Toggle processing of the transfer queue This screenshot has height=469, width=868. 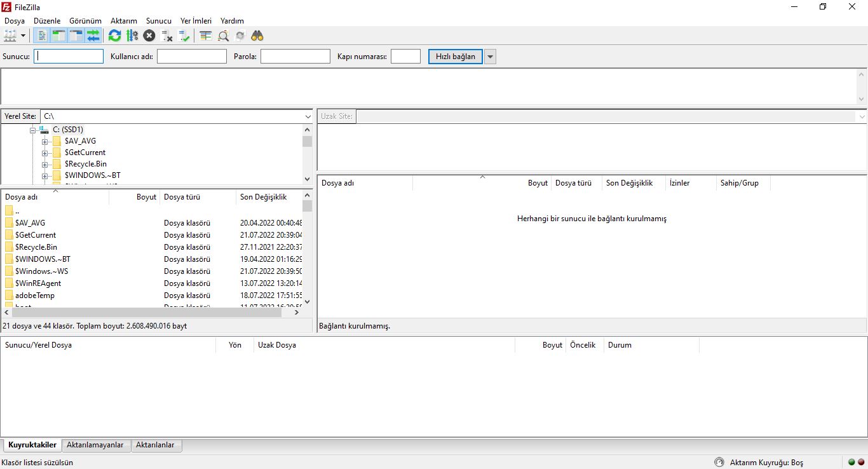coord(132,36)
